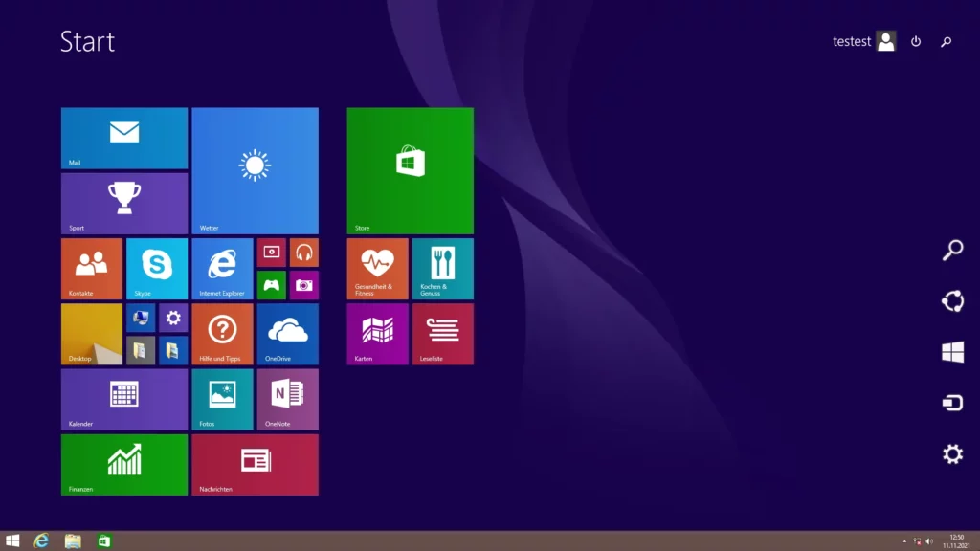Launch the Wetter weather tile
The height and width of the screenshot is (551, 980).
pos(255,170)
